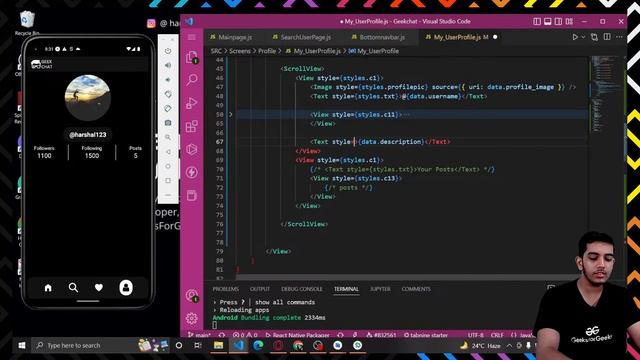640x360 pixels.
Task: Open the OUTPUT panel tab
Action: click(x=260, y=289)
